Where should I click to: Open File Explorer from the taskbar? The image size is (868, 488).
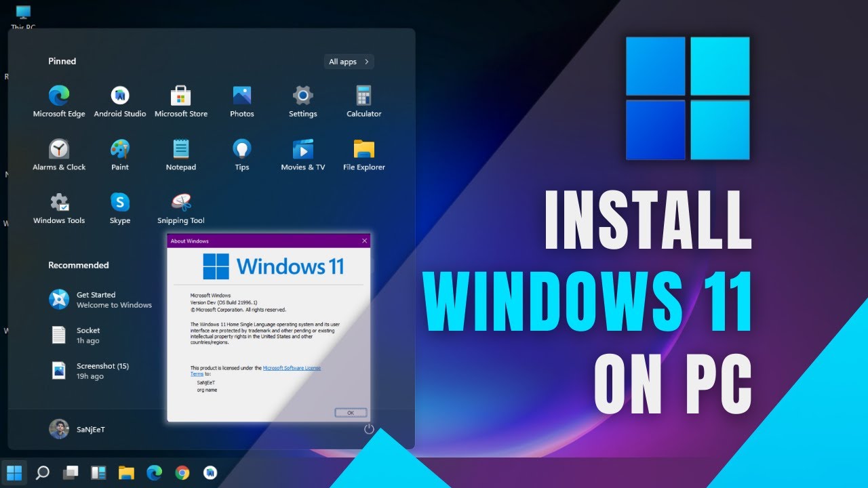pyautogui.click(x=126, y=472)
